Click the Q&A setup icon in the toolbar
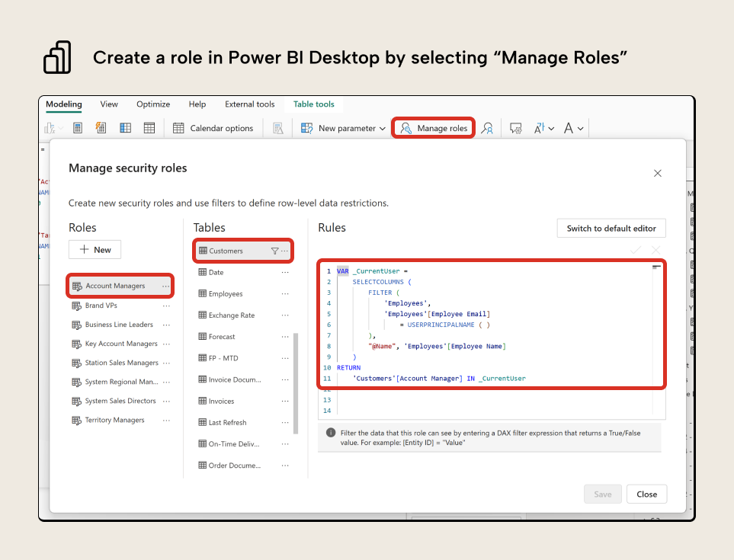 pyautogui.click(x=515, y=128)
